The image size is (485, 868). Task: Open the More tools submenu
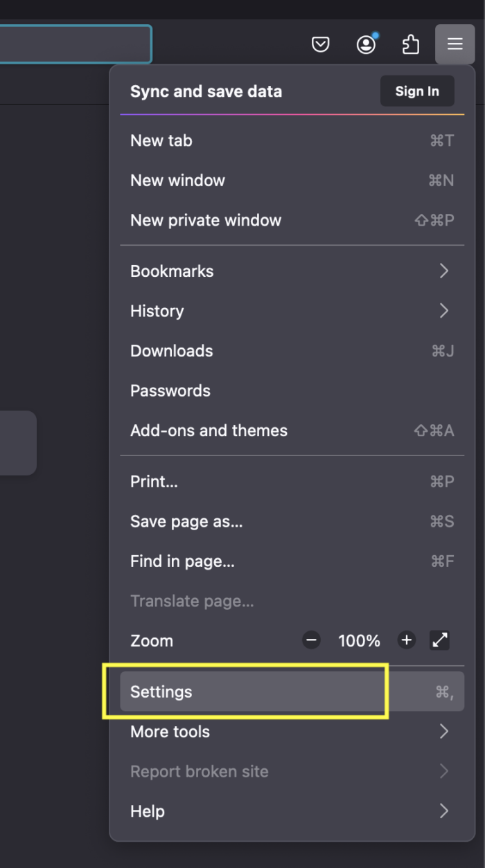click(170, 732)
